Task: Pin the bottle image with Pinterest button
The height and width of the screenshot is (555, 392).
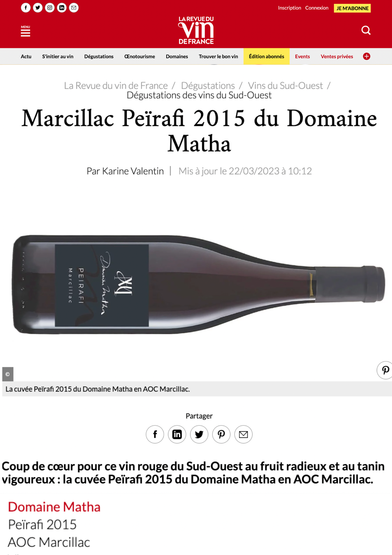Action: 385,370
